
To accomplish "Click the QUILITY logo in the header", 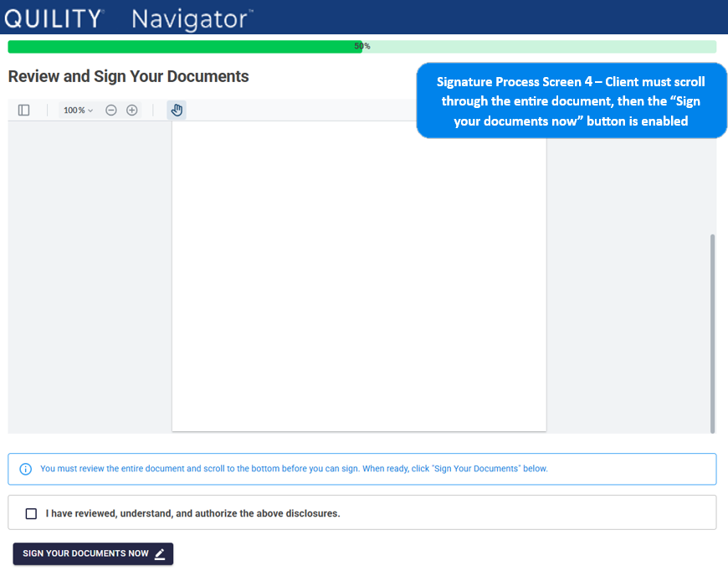I will [x=54, y=18].
